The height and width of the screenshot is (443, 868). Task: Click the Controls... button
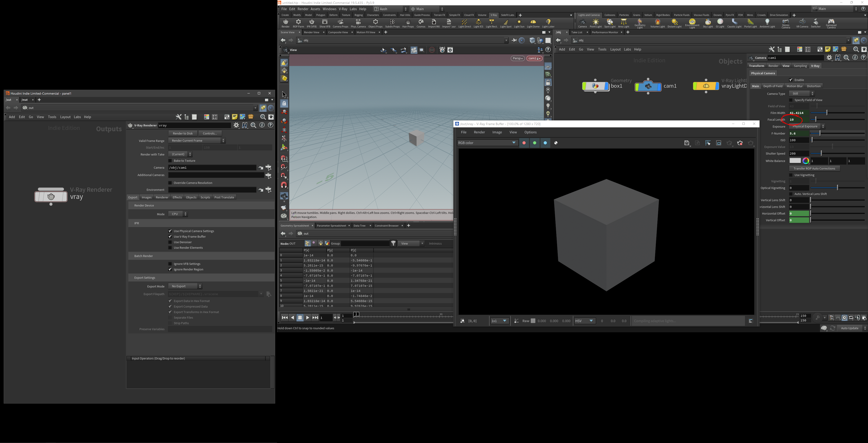(x=210, y=134)
